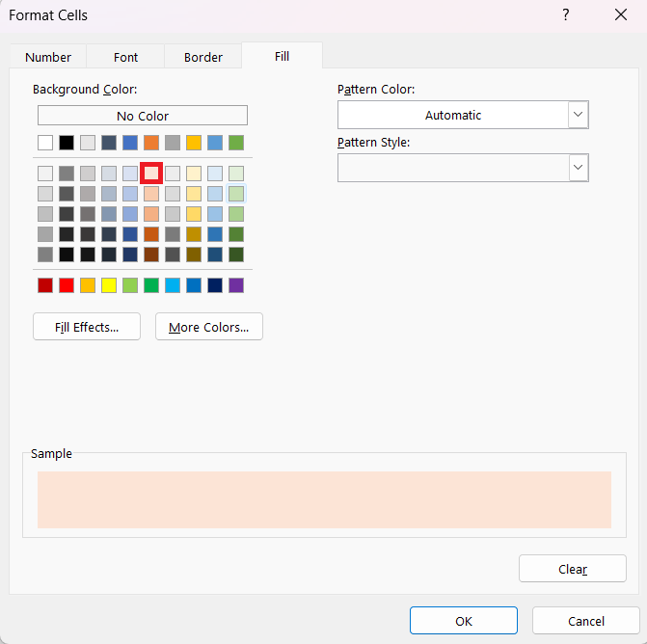Select the Fill tab
Viewport: 647px width, 644px height.
tap(282, 56)
